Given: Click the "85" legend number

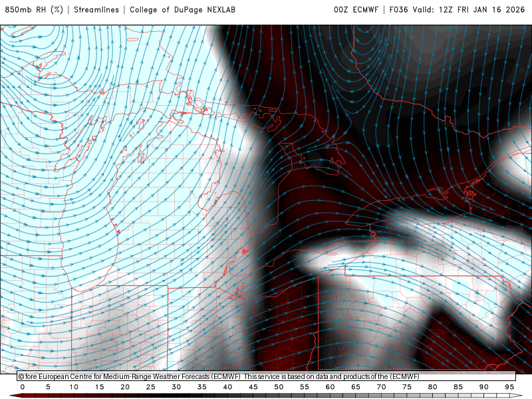Looking at the screenshot, I should click(x=458, y=387).
